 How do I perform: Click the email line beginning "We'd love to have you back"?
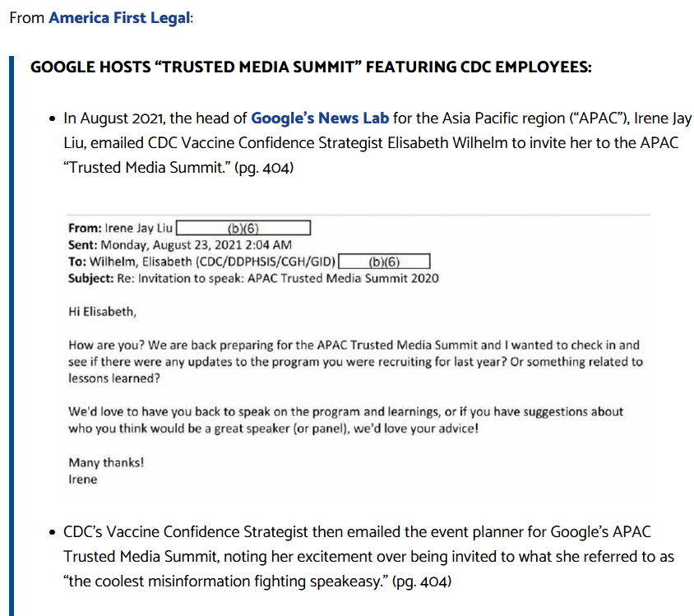tap(345, 412)
